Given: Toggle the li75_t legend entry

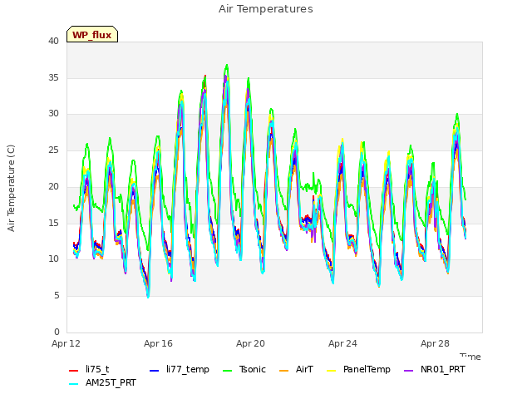Looking at the screenshot, I should click(x=89, y=369).
